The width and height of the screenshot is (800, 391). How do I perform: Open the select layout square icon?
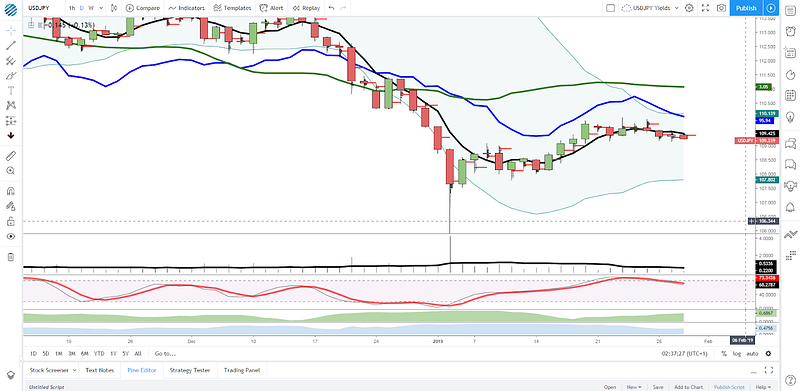[610, 8]
